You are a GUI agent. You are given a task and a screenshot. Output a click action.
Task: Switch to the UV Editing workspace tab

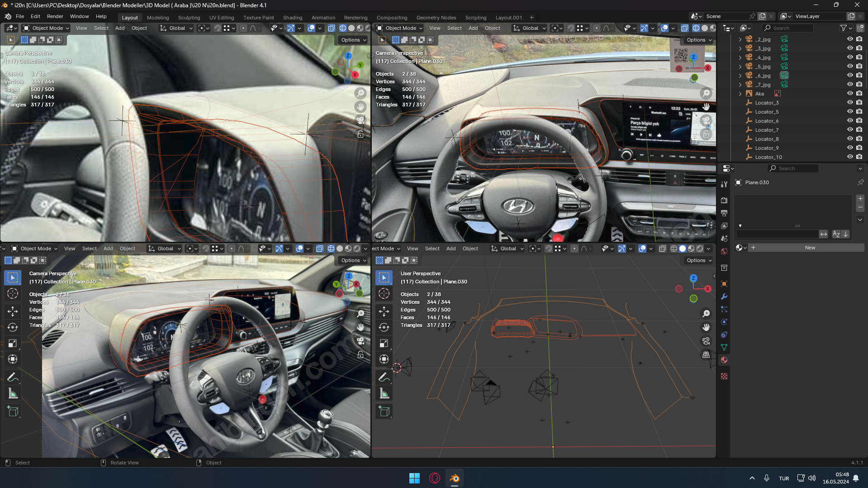(222, 18)
